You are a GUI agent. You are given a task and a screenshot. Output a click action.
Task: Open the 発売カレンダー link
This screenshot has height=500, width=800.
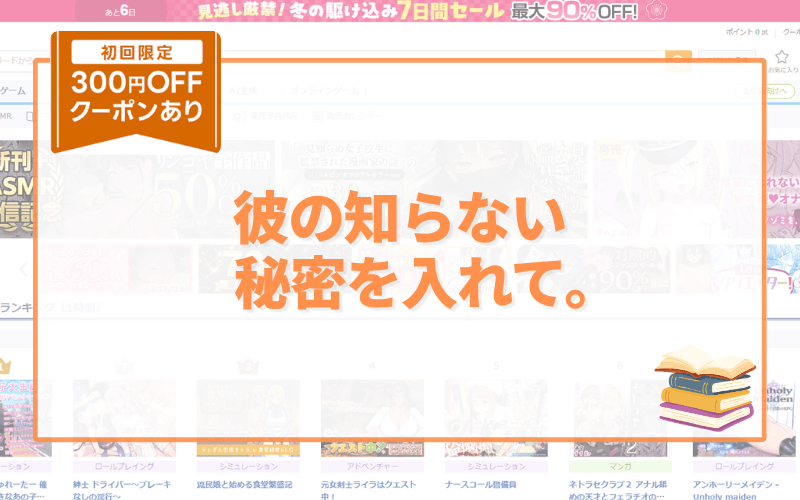[347, 116]
